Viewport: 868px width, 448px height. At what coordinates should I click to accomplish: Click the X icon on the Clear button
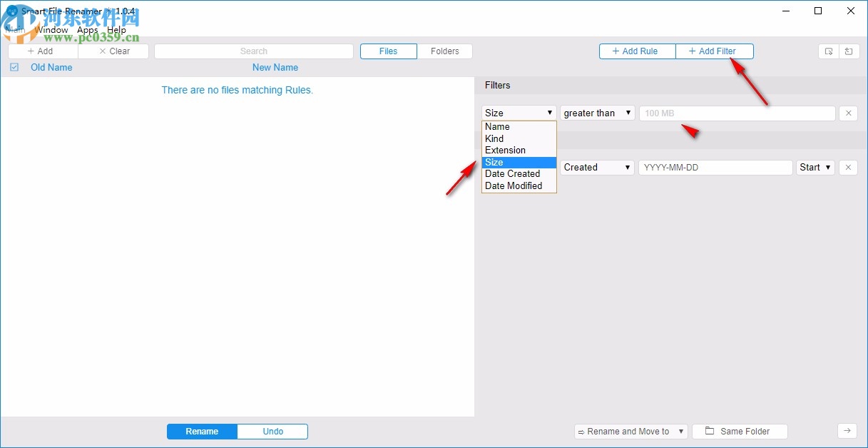coord(103,51)
